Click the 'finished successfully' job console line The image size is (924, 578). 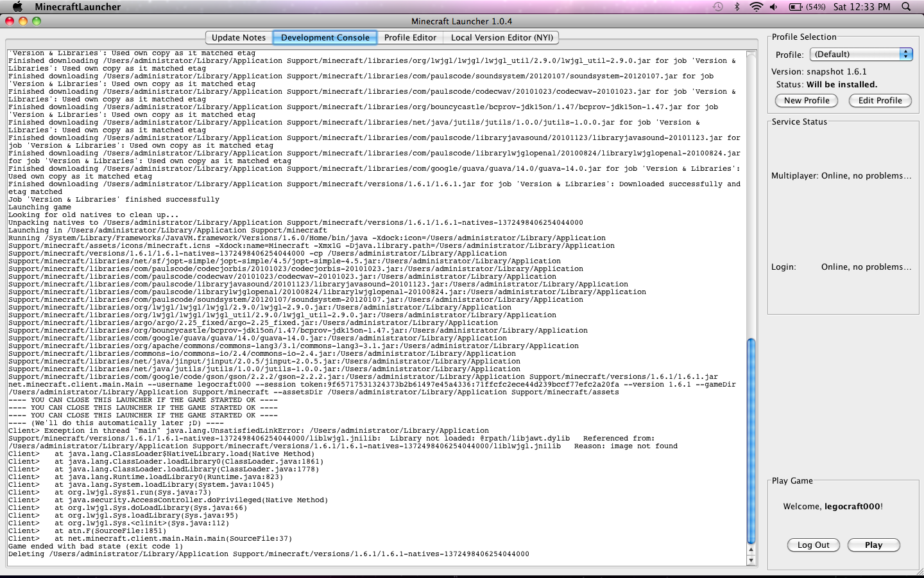click(x=114, y=200)
